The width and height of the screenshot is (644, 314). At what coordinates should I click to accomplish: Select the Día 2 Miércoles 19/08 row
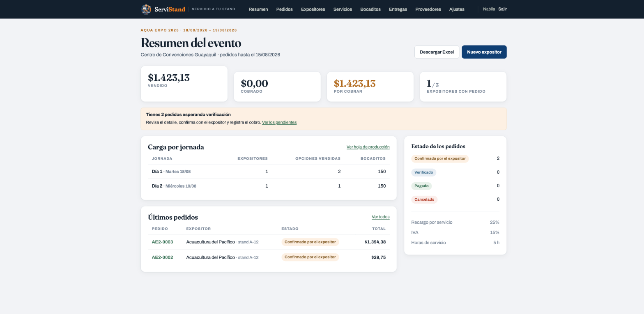pyautogui.click(x=269, y=186)
